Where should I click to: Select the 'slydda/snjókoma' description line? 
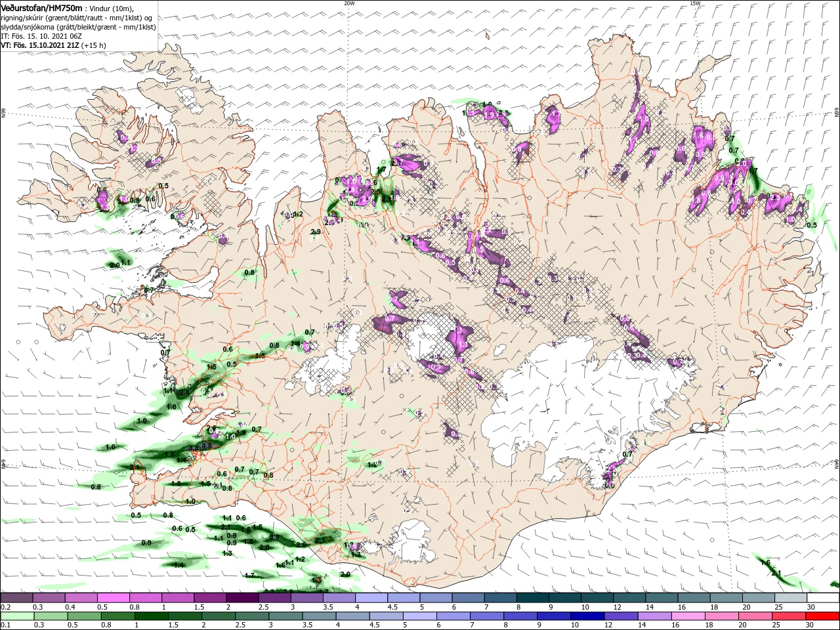point(78,27)
